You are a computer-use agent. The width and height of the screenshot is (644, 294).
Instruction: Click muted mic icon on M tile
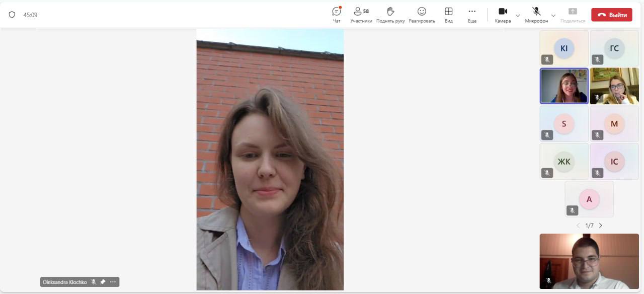click(597, 135)
